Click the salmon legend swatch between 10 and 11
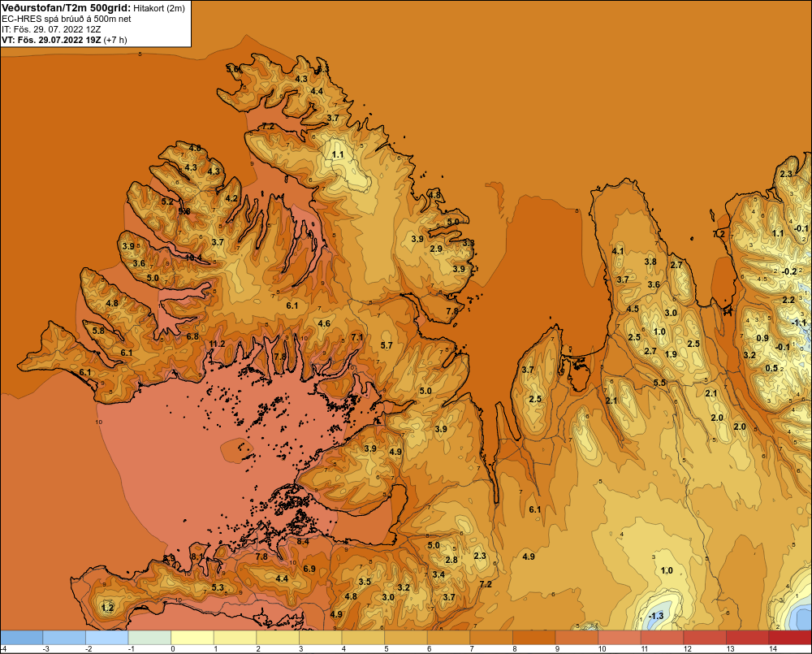 click(x=620, y=638)
